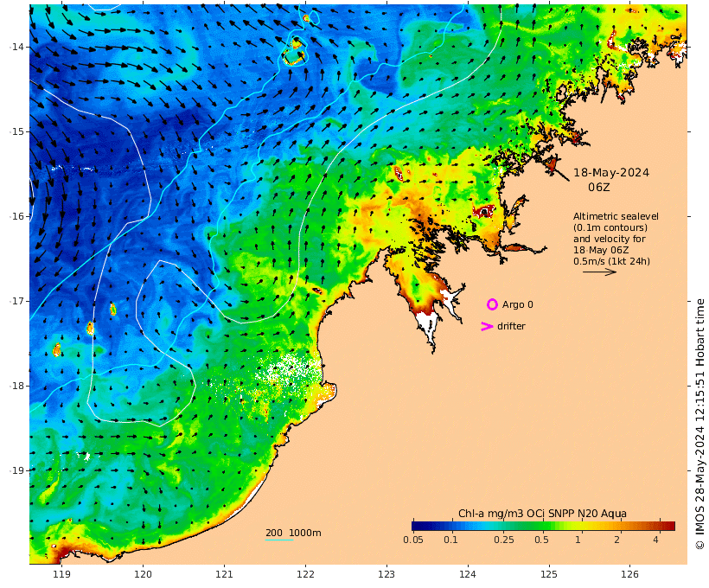
Task: Click the cyan 200m depth legend line
Action: 279,540
